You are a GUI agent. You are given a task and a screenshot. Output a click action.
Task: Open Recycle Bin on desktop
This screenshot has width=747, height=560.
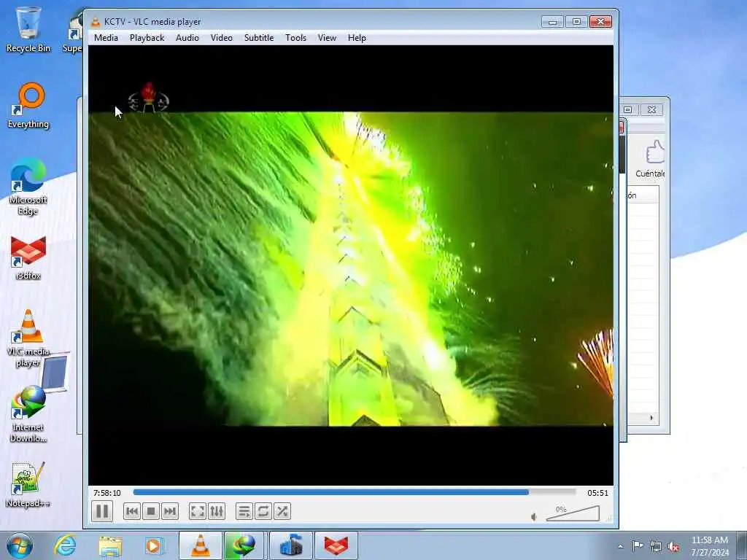[28, 29]
